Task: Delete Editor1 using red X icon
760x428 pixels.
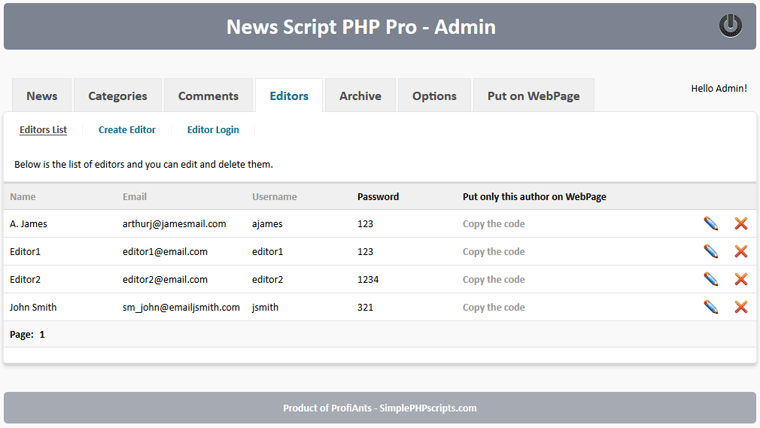Action: pyautogui.click(x=741, y=251)
